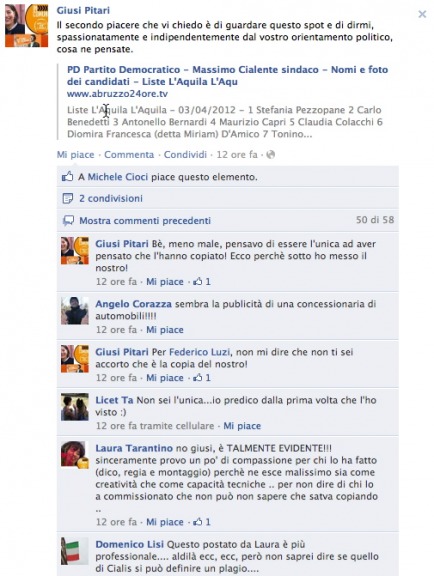Image resolution: width=434 pixels, height=576 pixels.
Task: Toggle Mi piace on Licet Ta's comment
Action: [x=242, y=426]
